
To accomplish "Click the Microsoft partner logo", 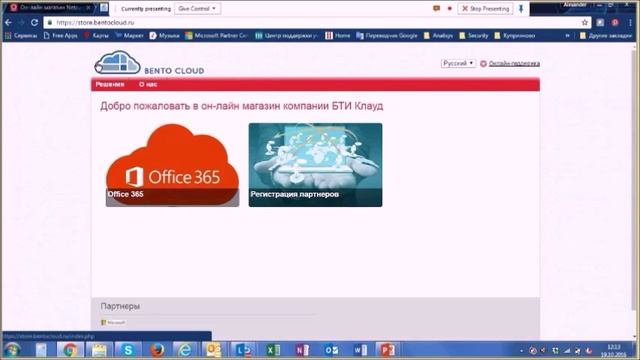I will (x=113, y=322).
